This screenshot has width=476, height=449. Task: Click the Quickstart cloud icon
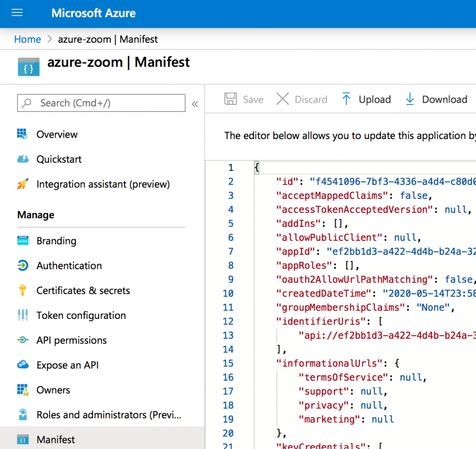[x=23, y=159]
